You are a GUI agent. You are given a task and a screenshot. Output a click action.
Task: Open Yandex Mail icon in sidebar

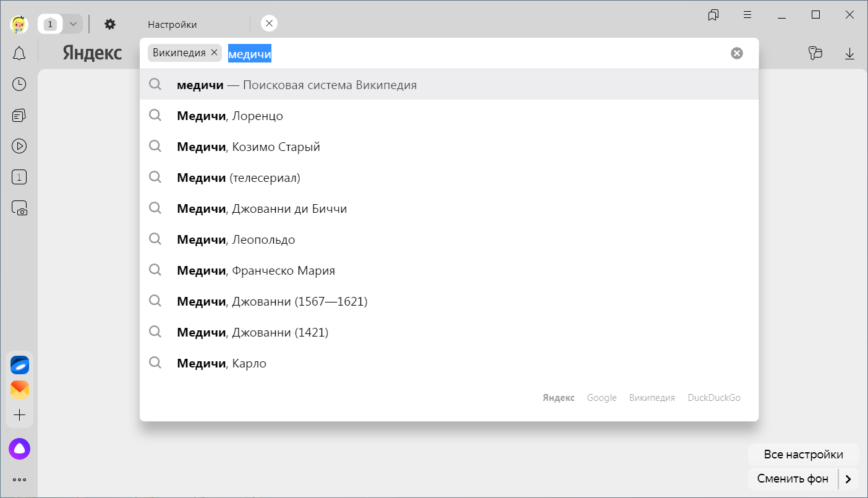(x=20, y=390)
